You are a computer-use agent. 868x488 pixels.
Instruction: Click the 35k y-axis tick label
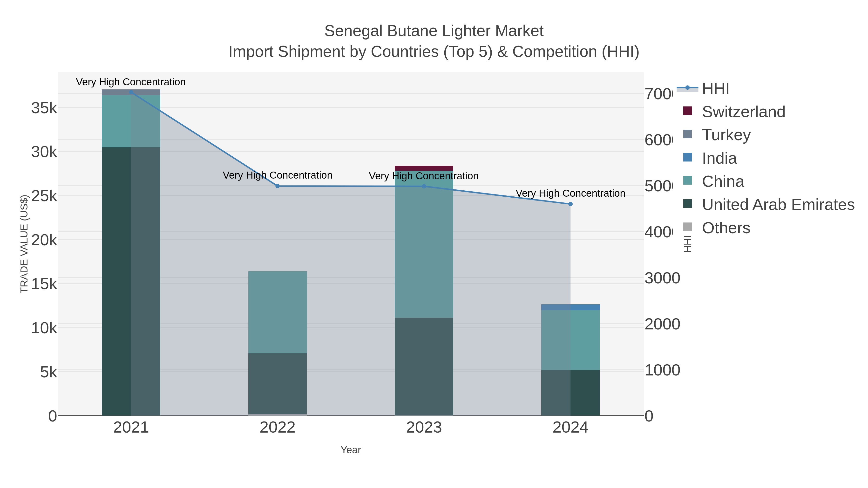click(x=44, y=108)
